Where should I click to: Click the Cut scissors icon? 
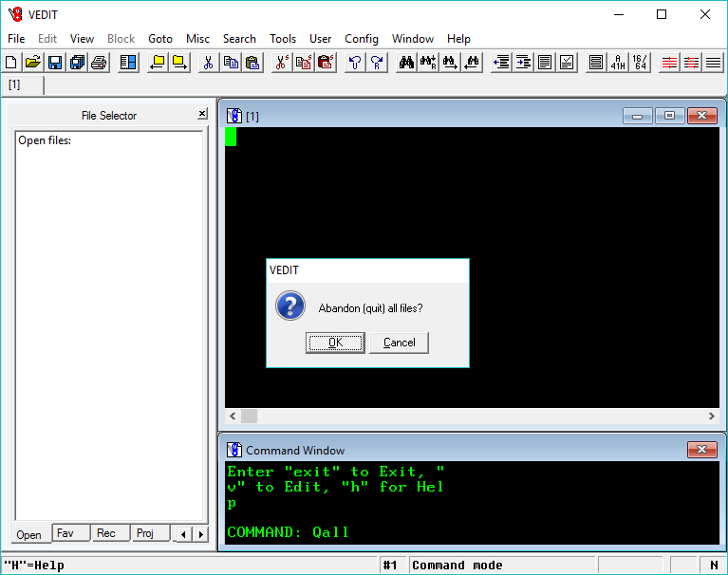(x=209, y=63)
